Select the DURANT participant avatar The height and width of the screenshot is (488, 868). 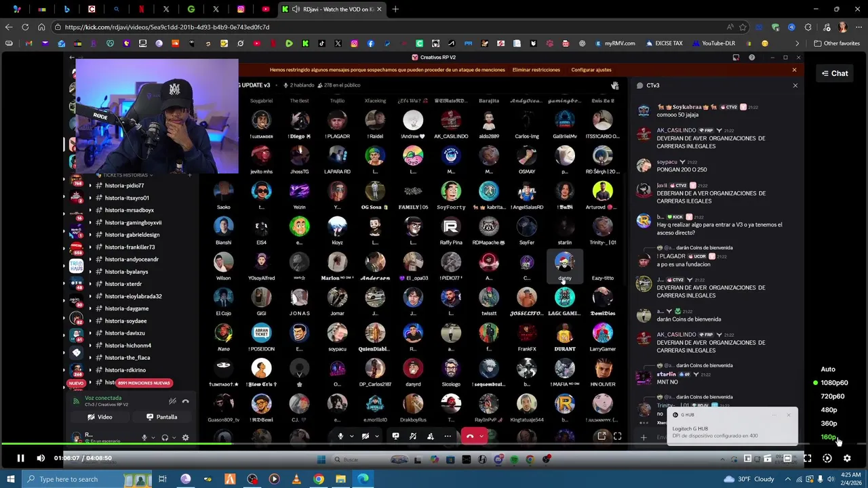click(564, 333)
